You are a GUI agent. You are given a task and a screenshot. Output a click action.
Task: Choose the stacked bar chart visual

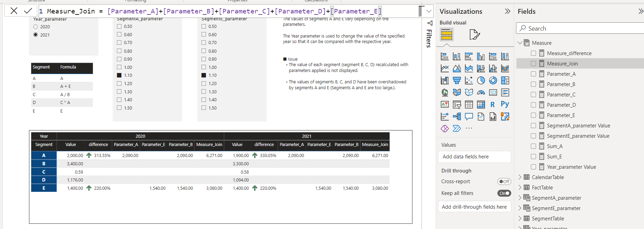(445, 56)
